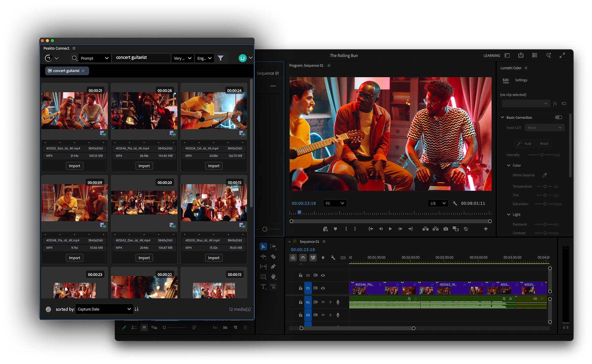
Task: Collapse the Basic Correction section
Action: click(503, 117)
